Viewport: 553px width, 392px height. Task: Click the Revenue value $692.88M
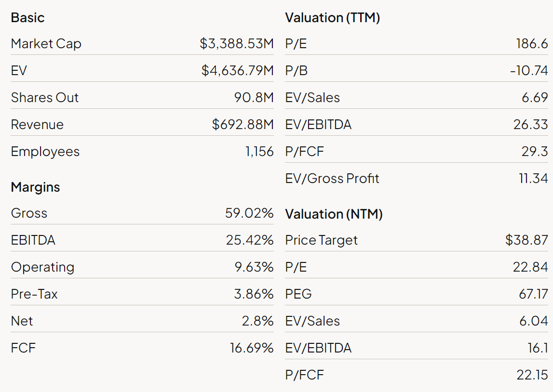pyautogui.click(x=243, y=125)
